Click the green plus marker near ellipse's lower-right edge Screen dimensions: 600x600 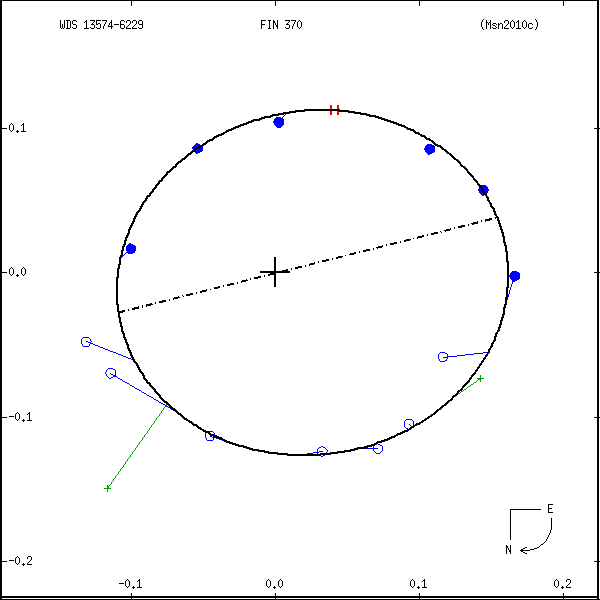click(481, 378)
